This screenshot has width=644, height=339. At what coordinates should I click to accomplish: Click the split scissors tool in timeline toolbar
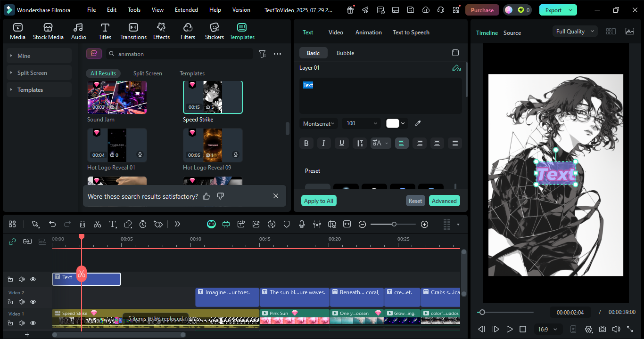tap(97, 224)
